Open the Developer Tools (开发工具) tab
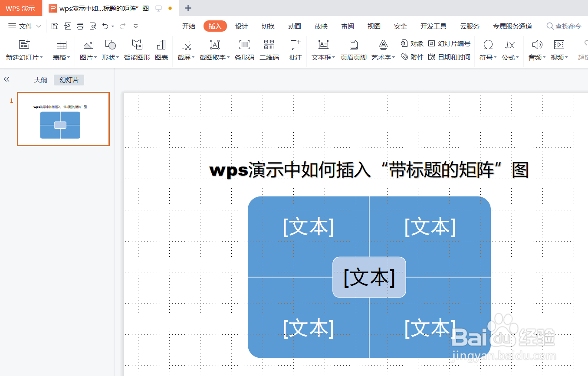This screenshot has height=376, width=588. click(434, 26)
